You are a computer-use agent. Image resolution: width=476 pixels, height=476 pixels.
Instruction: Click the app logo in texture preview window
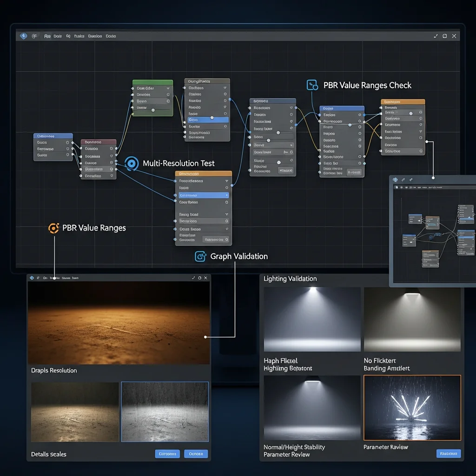[x=32, y=278]
